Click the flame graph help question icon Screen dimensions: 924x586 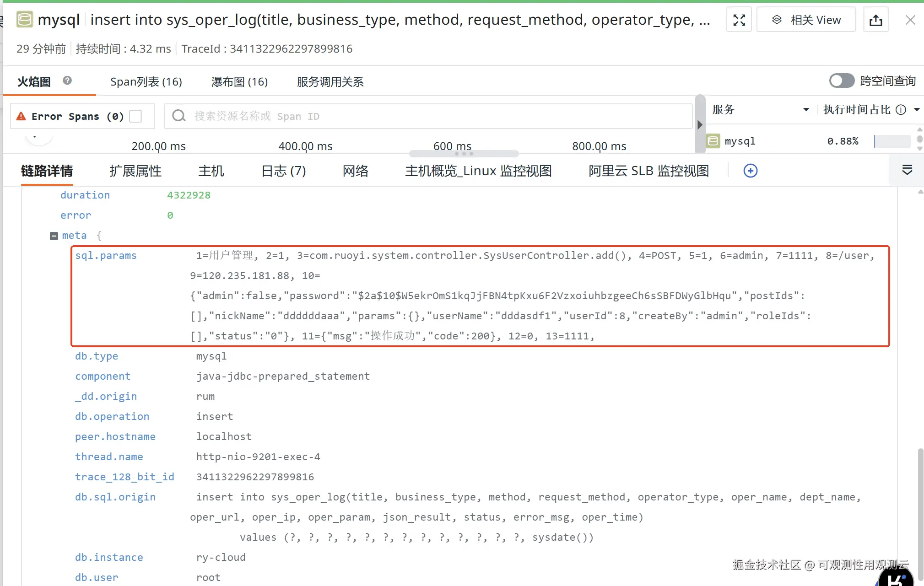67,81
